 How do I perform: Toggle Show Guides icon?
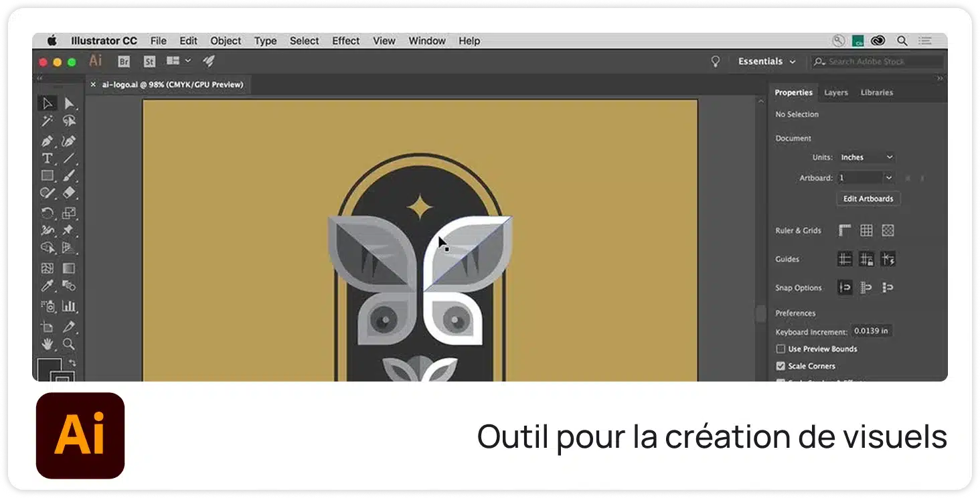[x=845, y=259]
